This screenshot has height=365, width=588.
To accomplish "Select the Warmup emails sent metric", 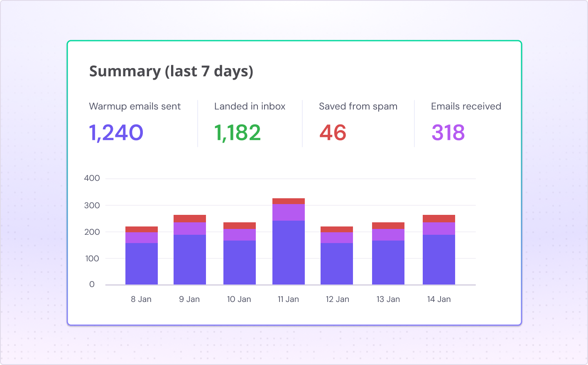I will coord(135,106).
